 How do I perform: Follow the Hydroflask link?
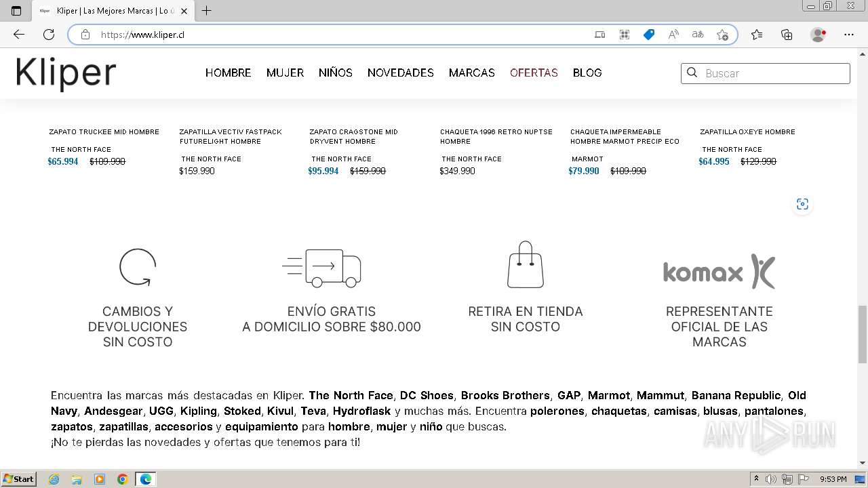coord(361,411)
